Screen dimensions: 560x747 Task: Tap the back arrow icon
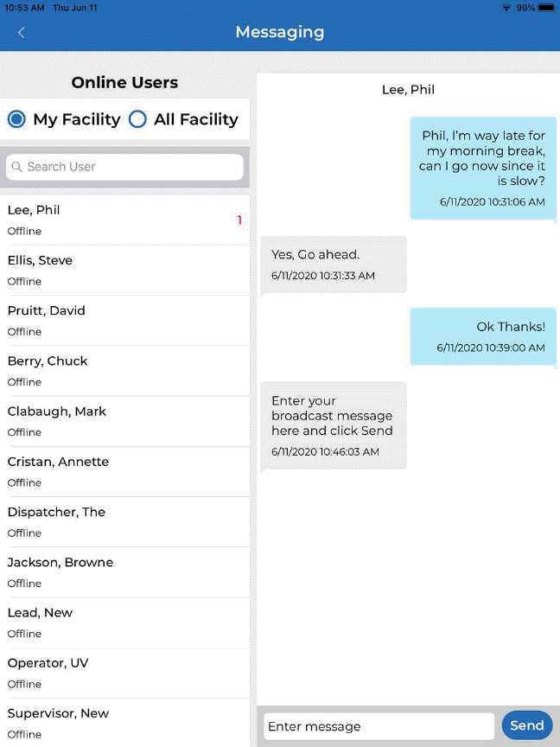pos(22,33)
